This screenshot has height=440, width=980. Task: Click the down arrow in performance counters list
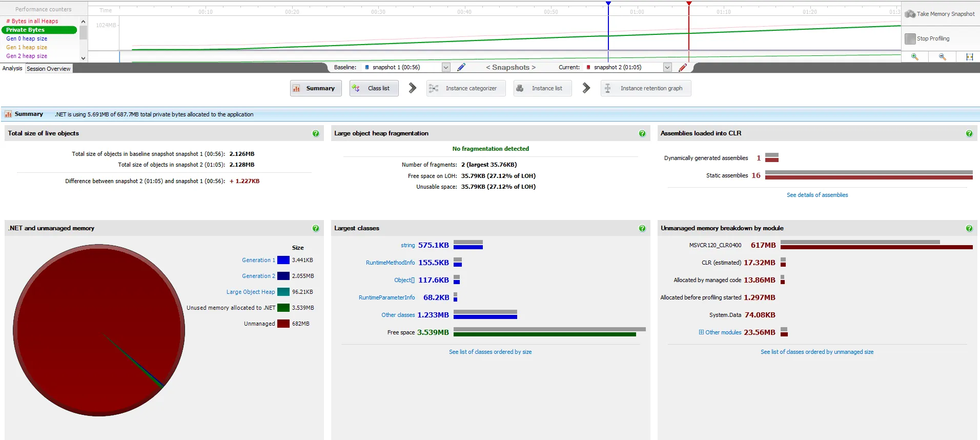83,58
